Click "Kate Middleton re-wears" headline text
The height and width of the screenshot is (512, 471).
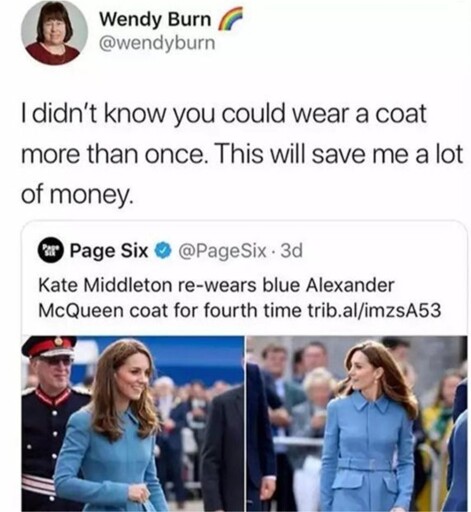[x=147, y=285]
